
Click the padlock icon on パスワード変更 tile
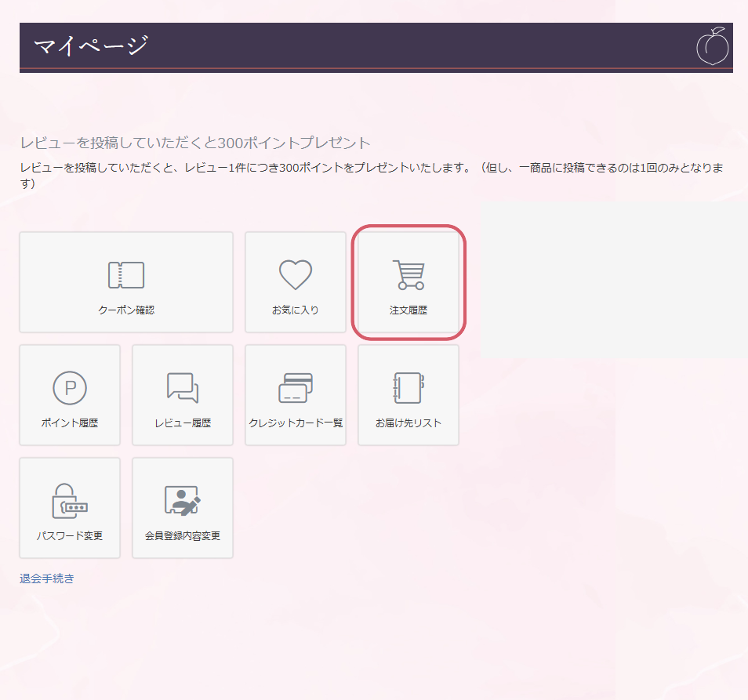click(x=70, y=499)
